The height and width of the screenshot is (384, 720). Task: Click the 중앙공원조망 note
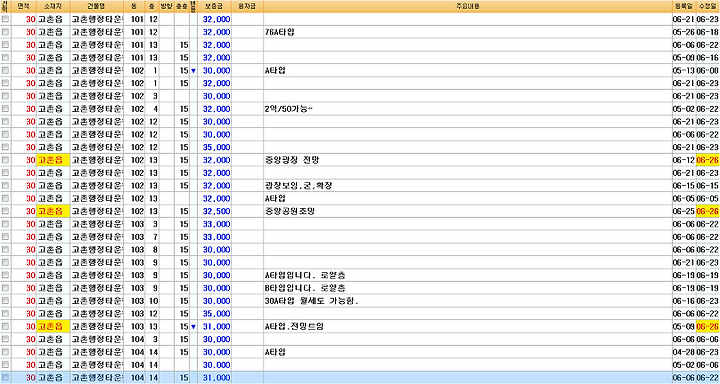point(289,212)
